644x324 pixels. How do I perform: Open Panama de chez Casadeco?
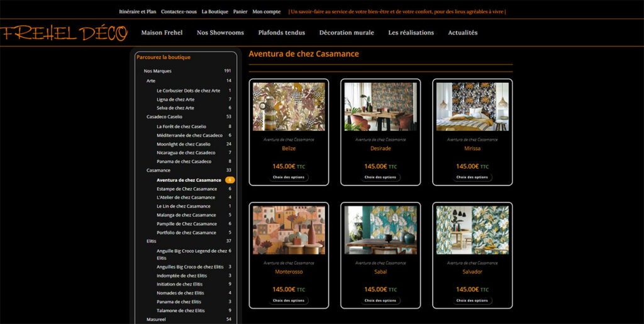click(184, 162)
